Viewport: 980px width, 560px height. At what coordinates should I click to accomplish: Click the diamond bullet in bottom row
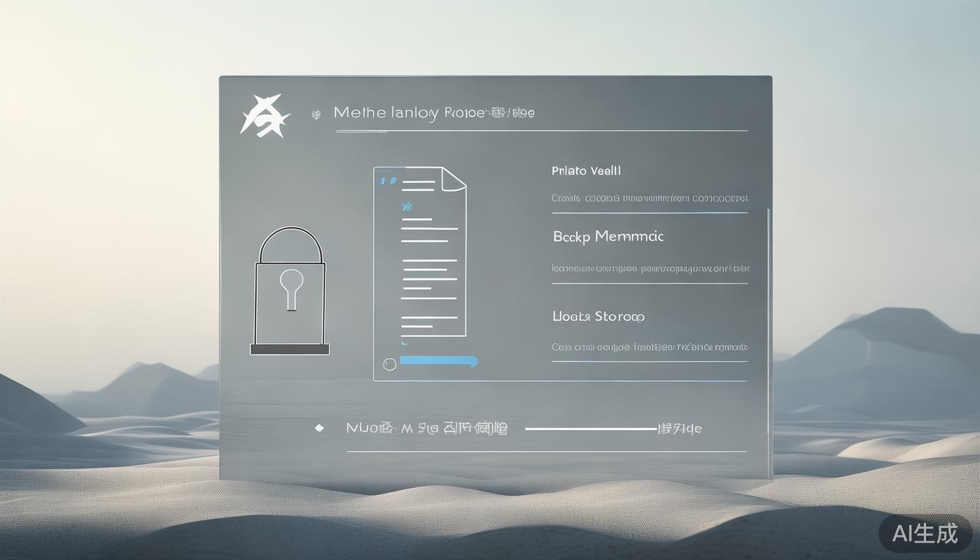(319, 428)
